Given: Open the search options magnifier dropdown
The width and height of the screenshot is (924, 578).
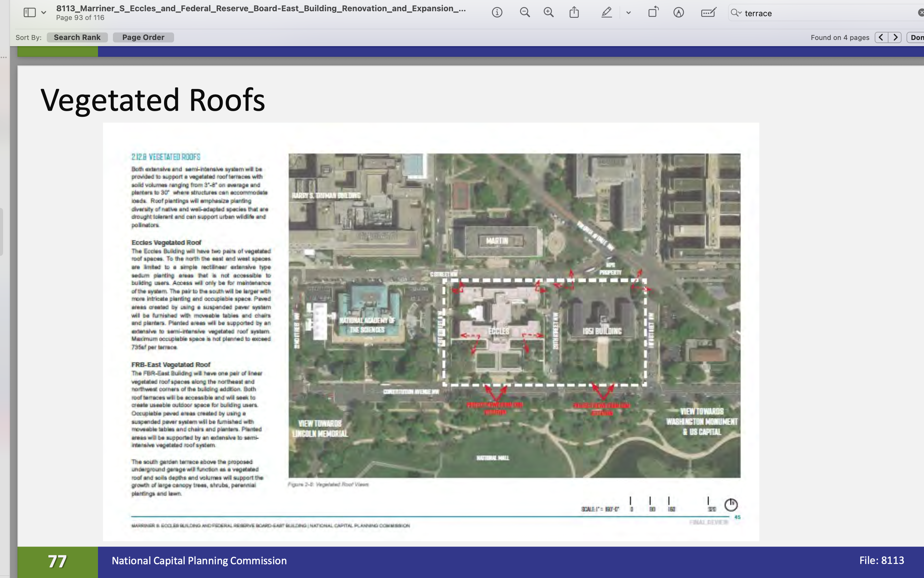Looking at the screenshot, I should click(x=736, y=13).
